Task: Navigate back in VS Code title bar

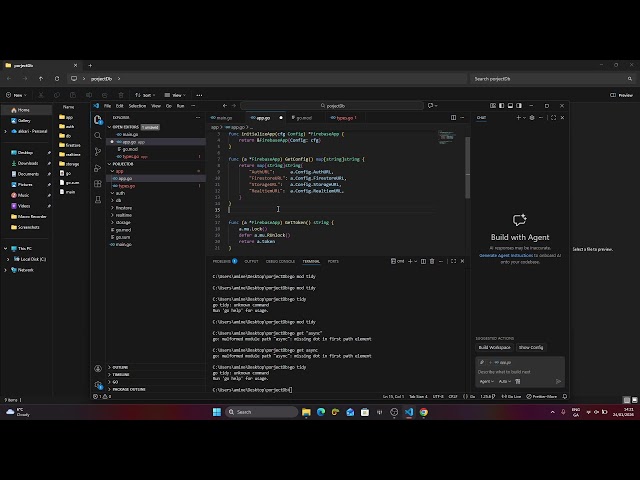Action: pyautogui.click(x=224, y=106)
